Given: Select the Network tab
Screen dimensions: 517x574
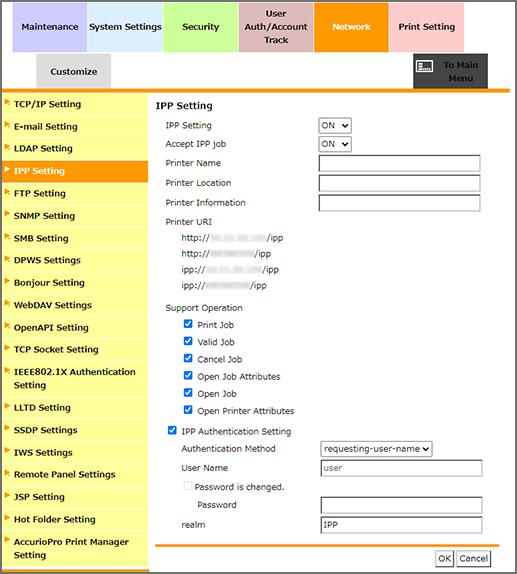Looking at the screenshot, I should (352, 27).
